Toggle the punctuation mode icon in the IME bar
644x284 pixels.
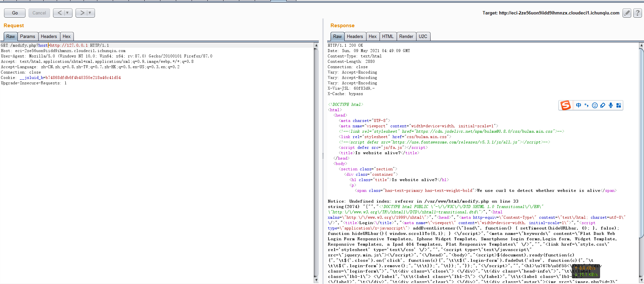586,105
